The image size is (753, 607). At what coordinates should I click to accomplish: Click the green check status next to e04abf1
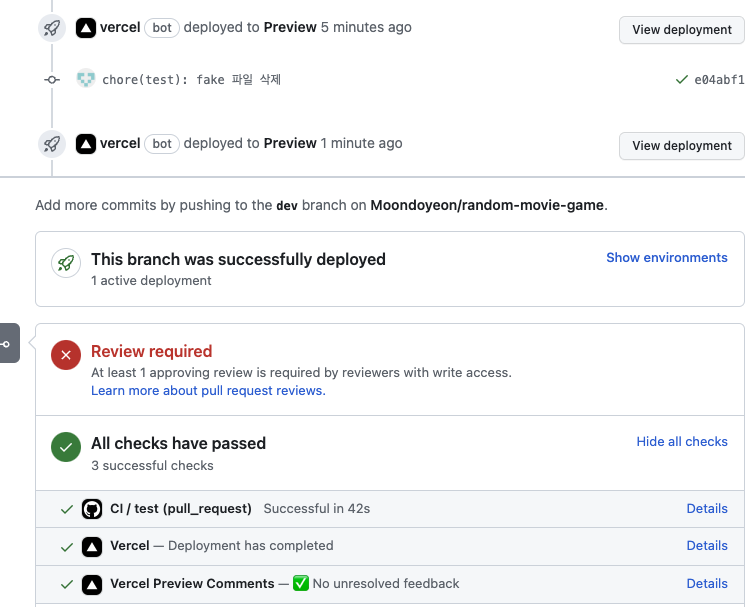point(681,79)
